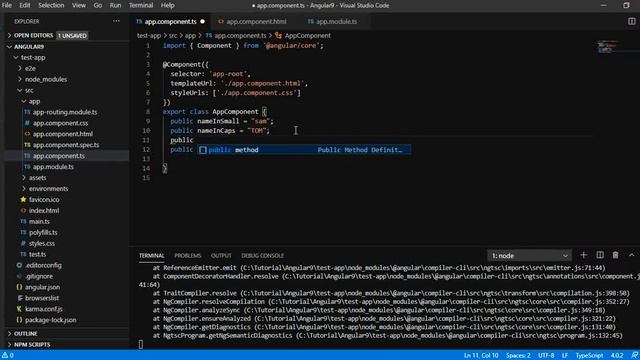
Task: Switch to the Debug Console tab
Action: [262, 256]
